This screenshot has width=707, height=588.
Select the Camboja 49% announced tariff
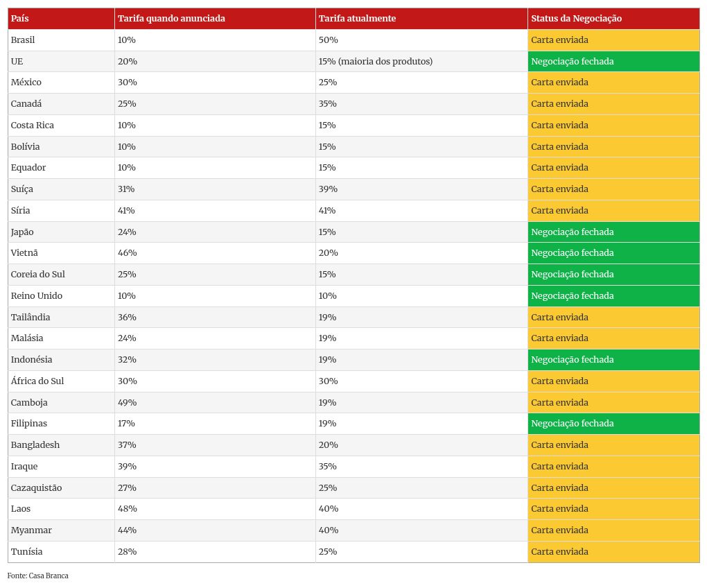click(x=128, y=403)
